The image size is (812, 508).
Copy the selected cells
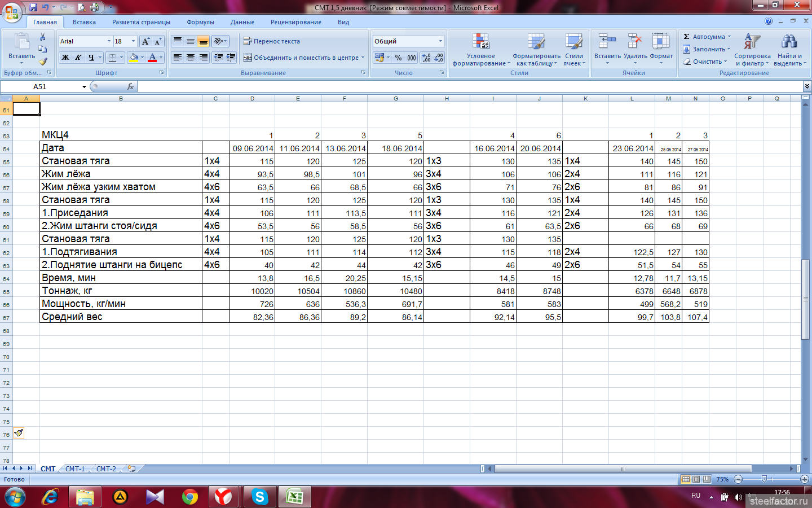43,49
